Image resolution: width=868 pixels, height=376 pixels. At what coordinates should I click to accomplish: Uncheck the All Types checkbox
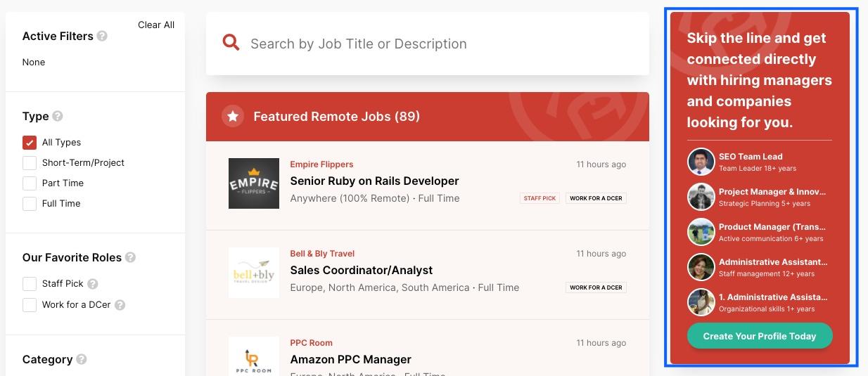point(30,143)
